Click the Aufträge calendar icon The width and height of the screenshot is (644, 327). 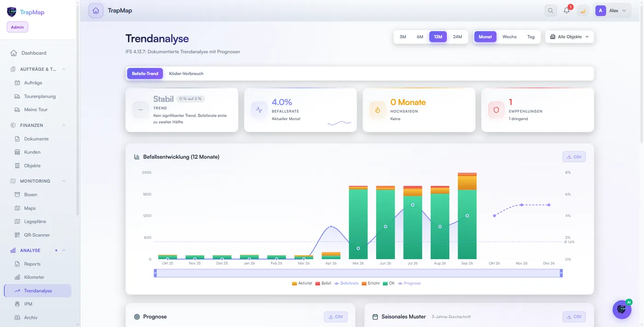pos(17,83)
